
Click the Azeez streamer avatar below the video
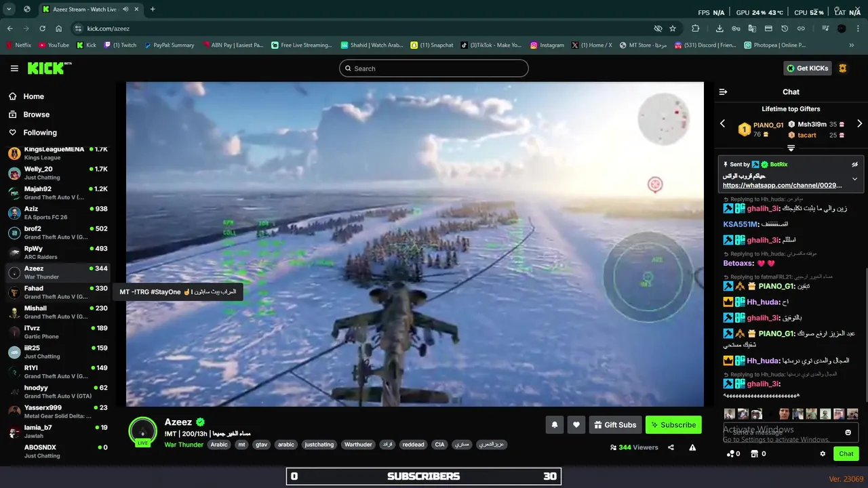point(142,431)
